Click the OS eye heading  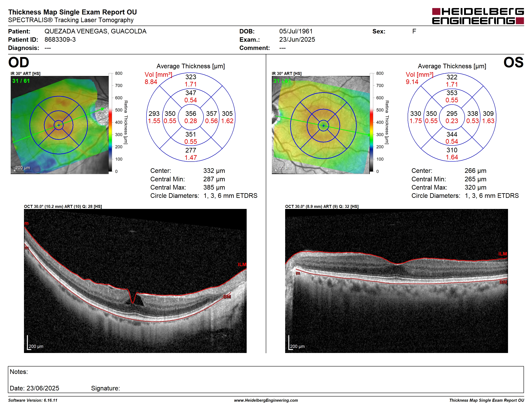[513, 62]
